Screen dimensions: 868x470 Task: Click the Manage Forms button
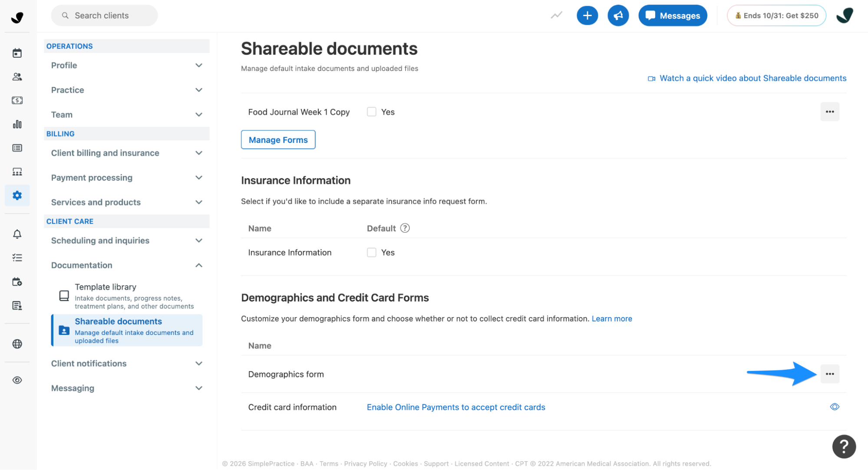pyautogui.click(x=278, y=140)
